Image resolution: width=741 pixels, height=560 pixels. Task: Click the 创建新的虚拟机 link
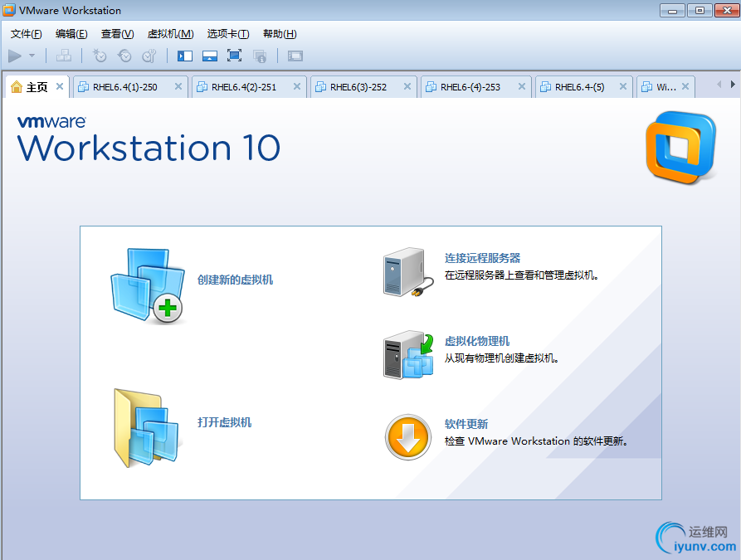pyautogui.click(x=235, y=280)
